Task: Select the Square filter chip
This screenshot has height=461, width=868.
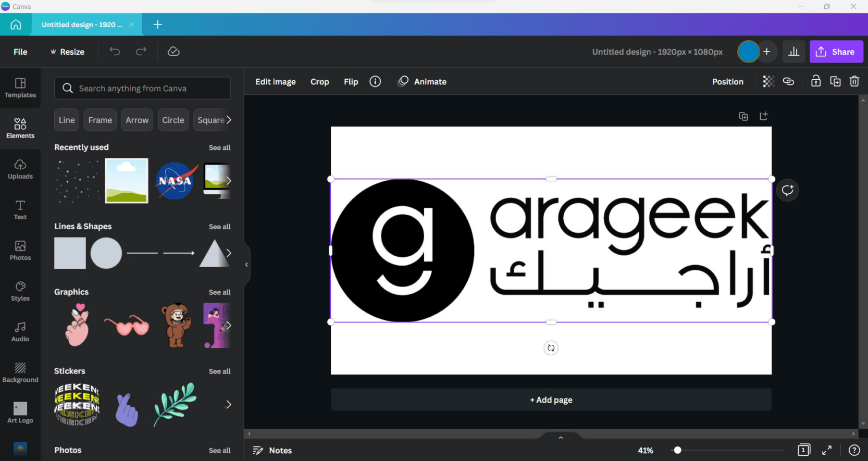Action: pyautogui.click(x=211, y=120)
